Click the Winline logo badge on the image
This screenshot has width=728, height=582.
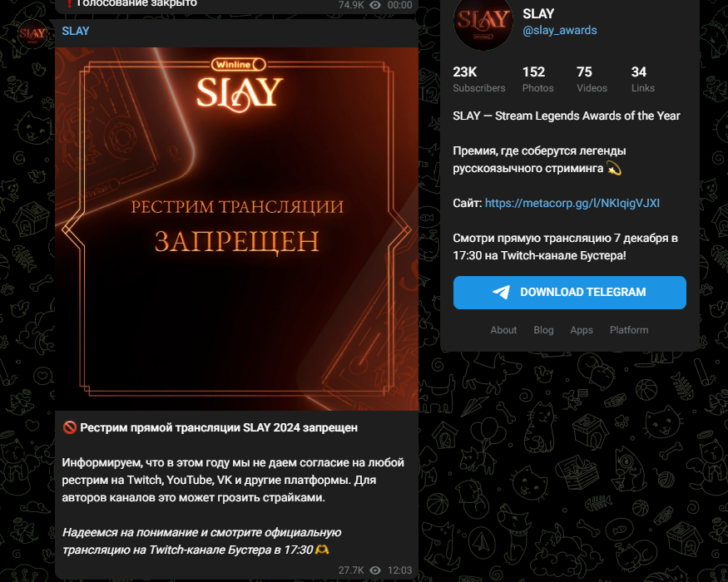238,65
